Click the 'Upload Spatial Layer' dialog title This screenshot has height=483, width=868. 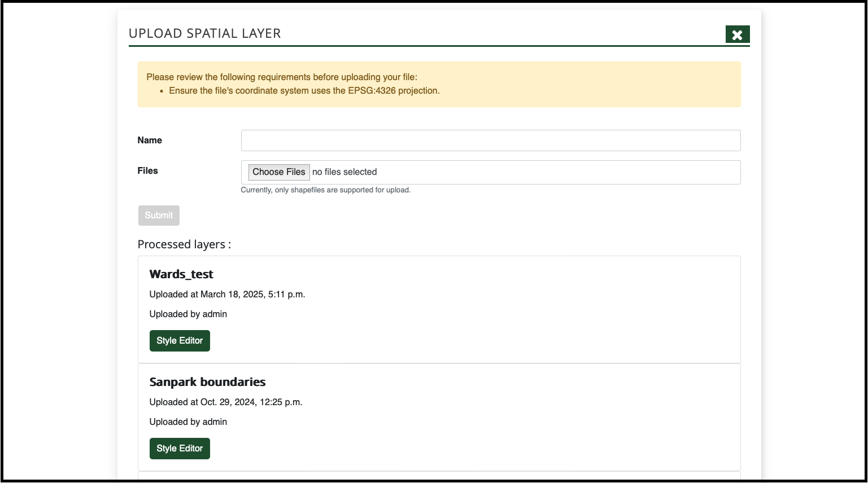tap(205, 33)
